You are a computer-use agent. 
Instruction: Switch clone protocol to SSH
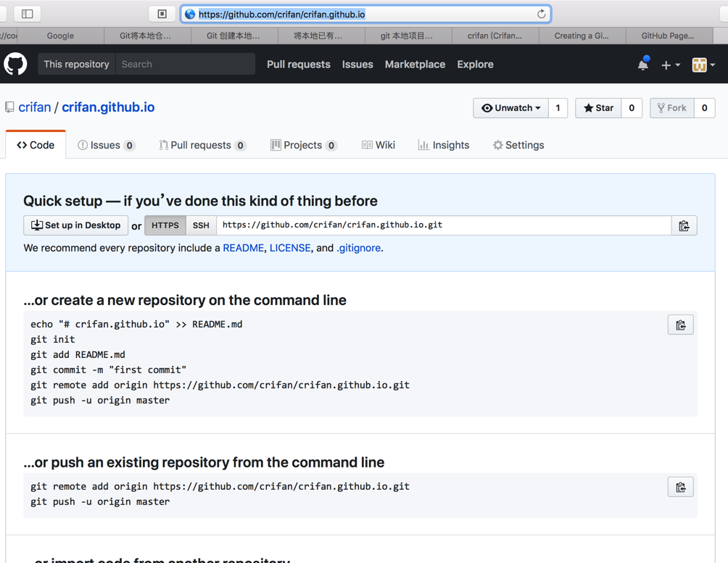(201, 225)
